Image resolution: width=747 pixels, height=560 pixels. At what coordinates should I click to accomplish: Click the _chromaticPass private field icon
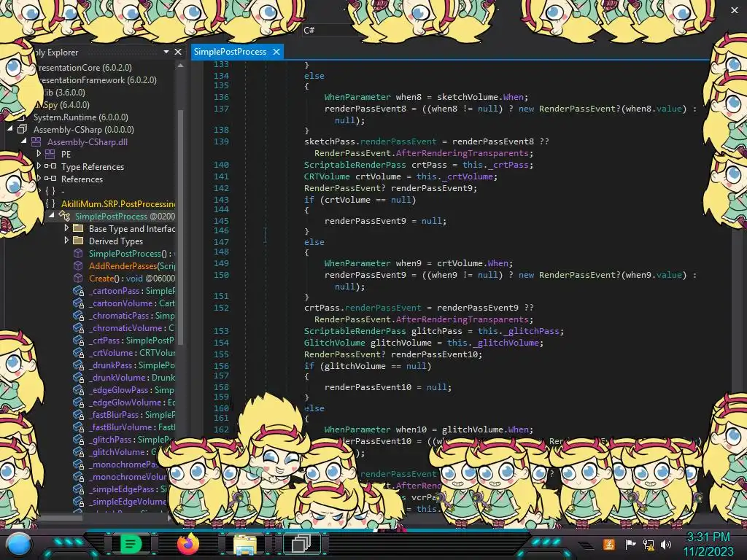click(x=79, y=316)
